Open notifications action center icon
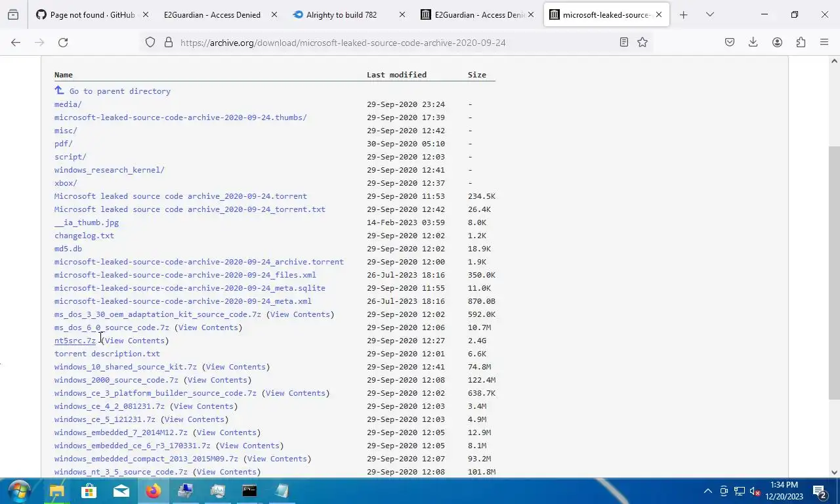This screenshot has width=840, height=504. coord(819,491)
